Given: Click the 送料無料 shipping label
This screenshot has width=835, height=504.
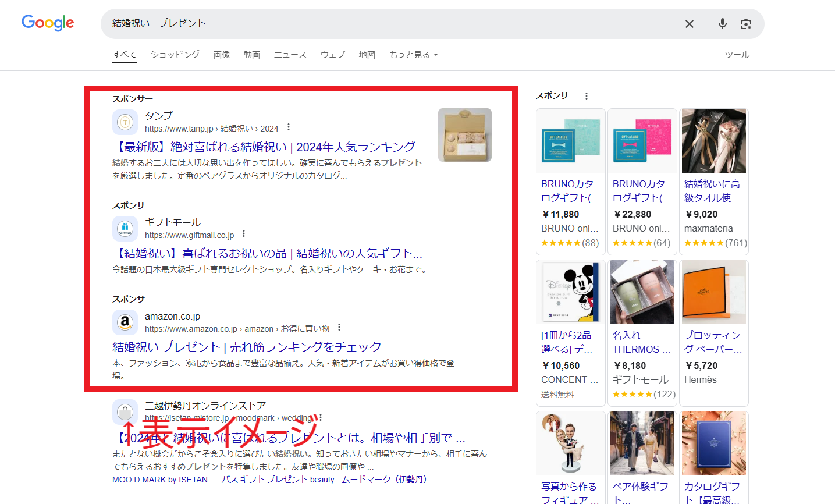Looking at the screenshot, I should tap(557, 395).
